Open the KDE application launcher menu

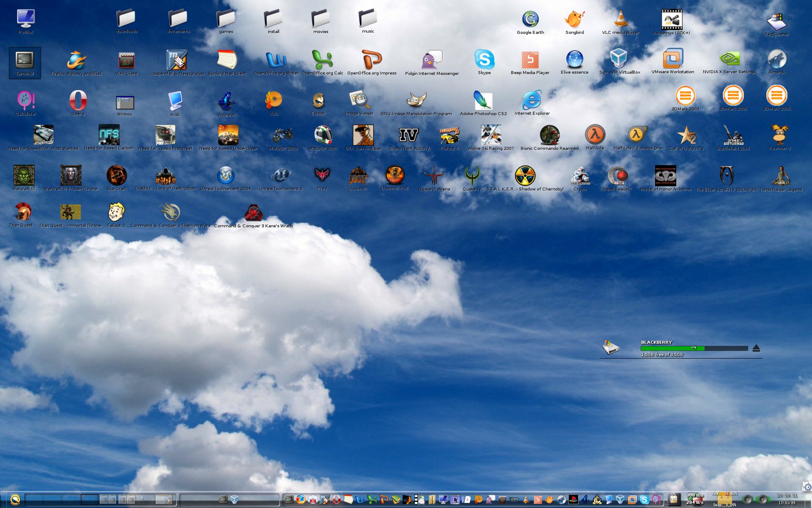click(14, 500)
